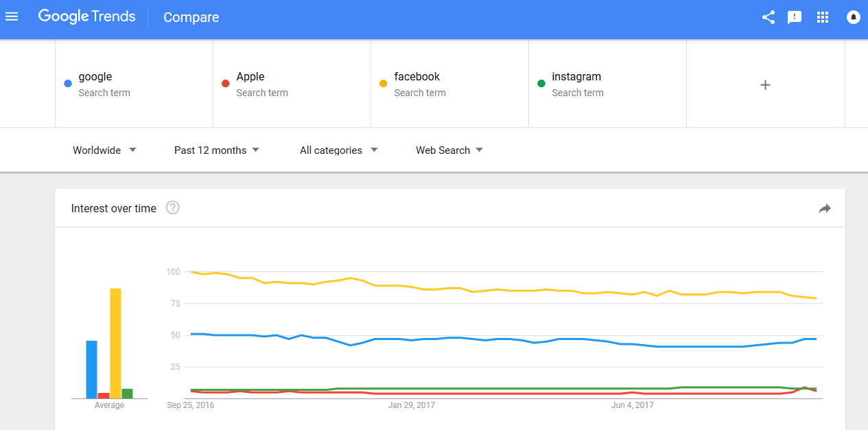Screen dimensions: 868x430
Task: Click the yellow facebook average bar
Action: 115,343
